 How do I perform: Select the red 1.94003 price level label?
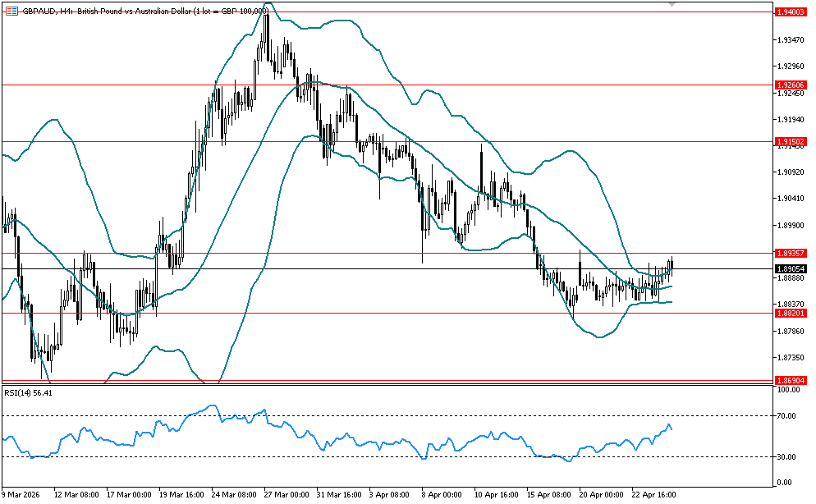[x=790, y=11]
